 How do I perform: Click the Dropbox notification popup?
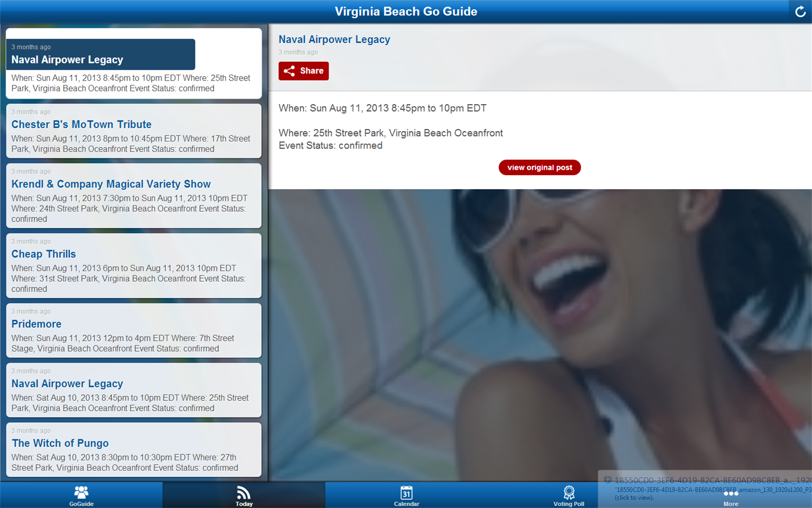tap(705, 489)
